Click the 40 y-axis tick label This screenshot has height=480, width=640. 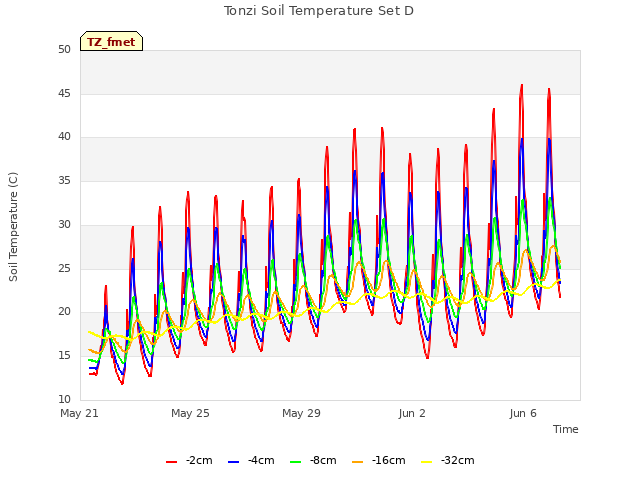pos(64,137)
